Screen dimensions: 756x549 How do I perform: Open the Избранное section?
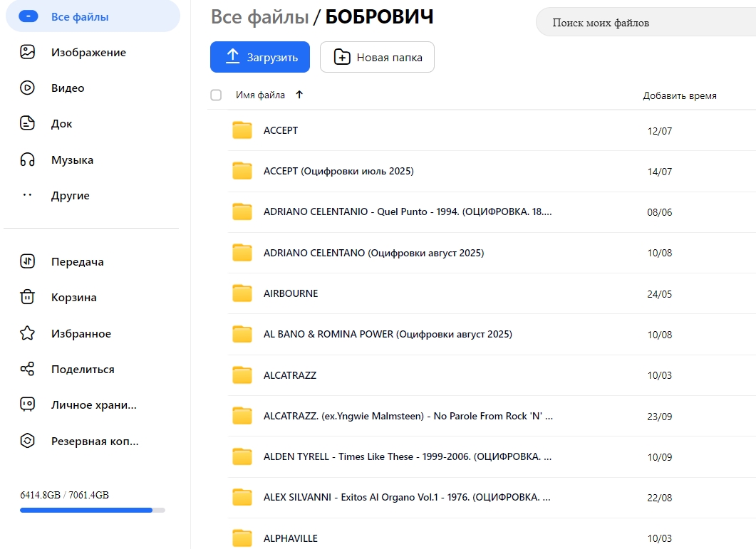(81, 333)
